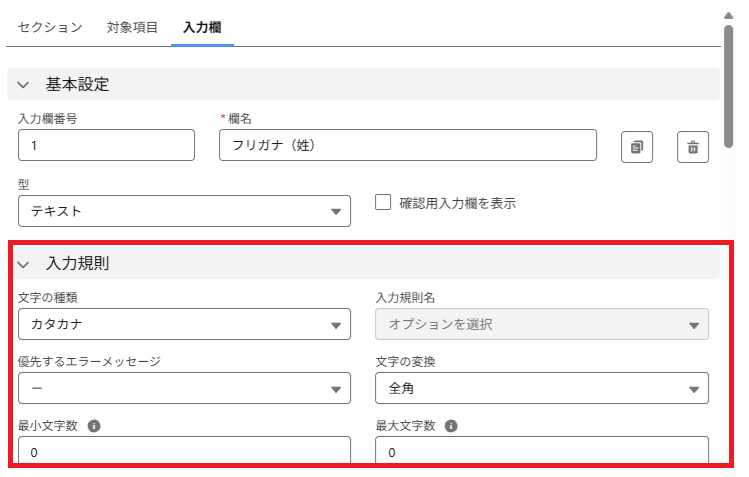The height and width of the screenshot is (477, 749).
Task: Click the duplicate field copy icon
Action: [636, 147]
